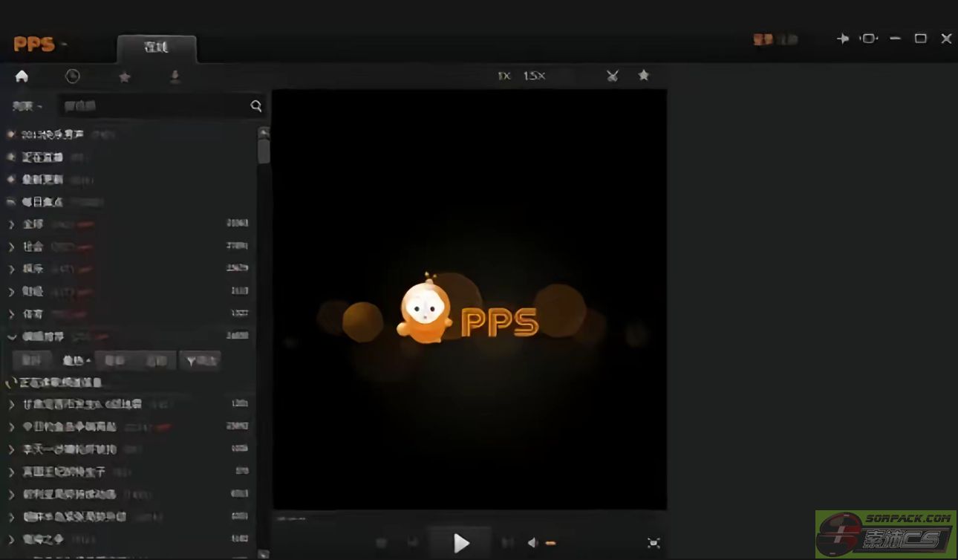Click the orange login link in the title bar
The width and height of the screenshot is (958, 560).
[x=763, y=39]
